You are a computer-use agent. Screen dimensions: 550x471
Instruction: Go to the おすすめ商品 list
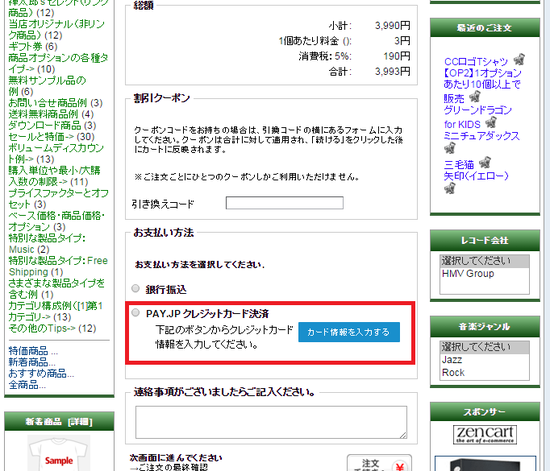(41, 373)
